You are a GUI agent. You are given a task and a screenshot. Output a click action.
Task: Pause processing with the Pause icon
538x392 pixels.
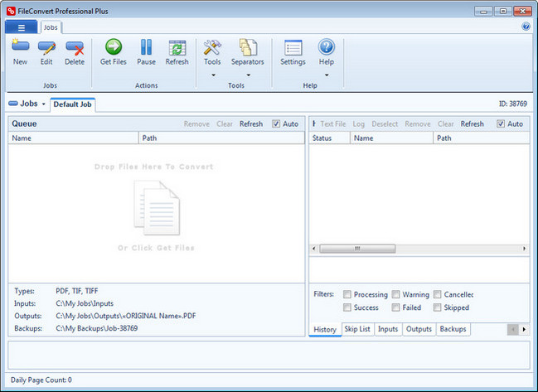(146, 48)
